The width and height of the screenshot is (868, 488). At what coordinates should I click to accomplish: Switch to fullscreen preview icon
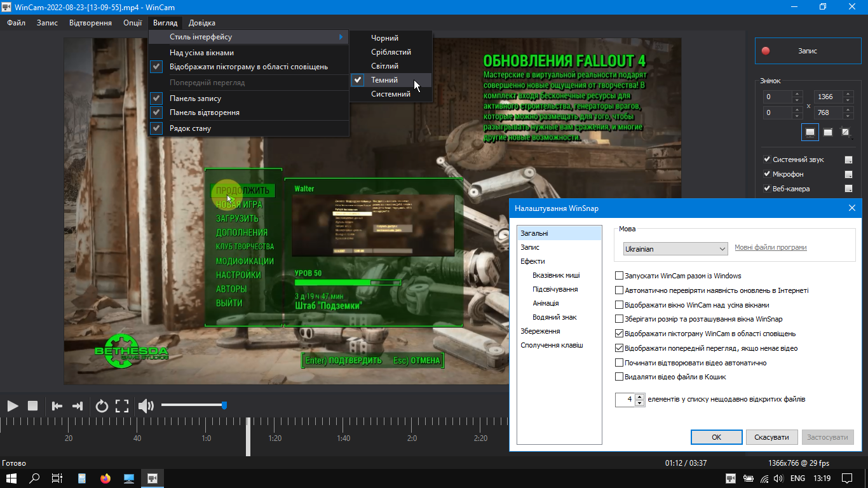[122, 405]
